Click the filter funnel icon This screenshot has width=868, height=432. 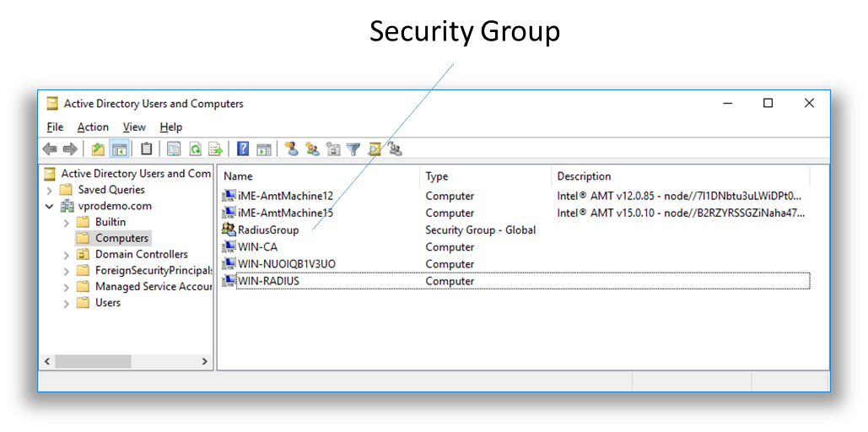pos(353,149)
